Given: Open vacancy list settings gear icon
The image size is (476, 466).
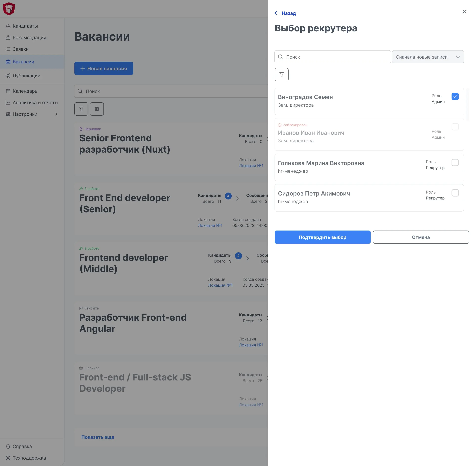Looking at the screenshot, I should tap(97, 109).
